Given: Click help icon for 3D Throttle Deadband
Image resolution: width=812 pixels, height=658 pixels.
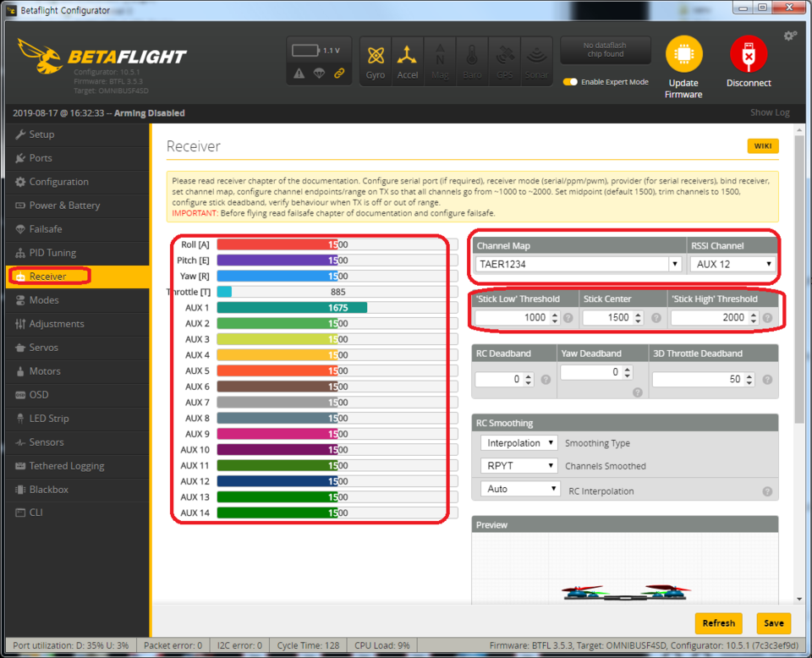Looking at the screenshot, I should click(767, 380).
